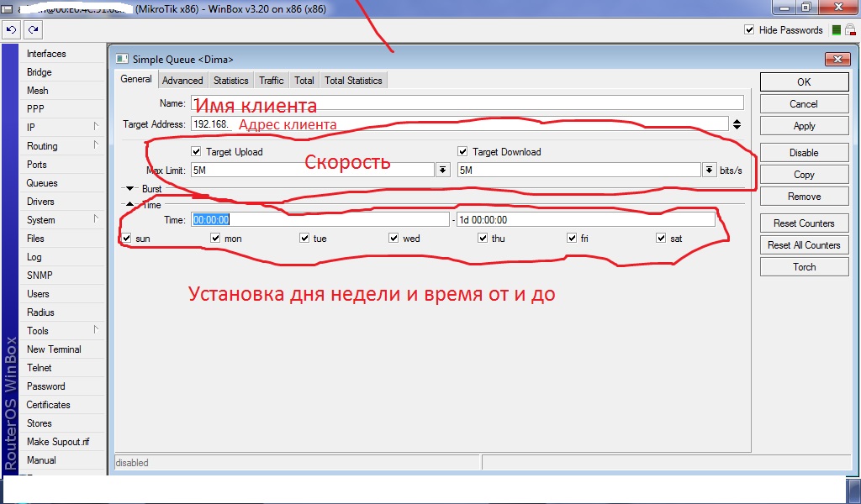The width and height of the screenshot is (861, 504).
Task: Click the Torch button
Action: pyautogui.click(x=805, y=267)
